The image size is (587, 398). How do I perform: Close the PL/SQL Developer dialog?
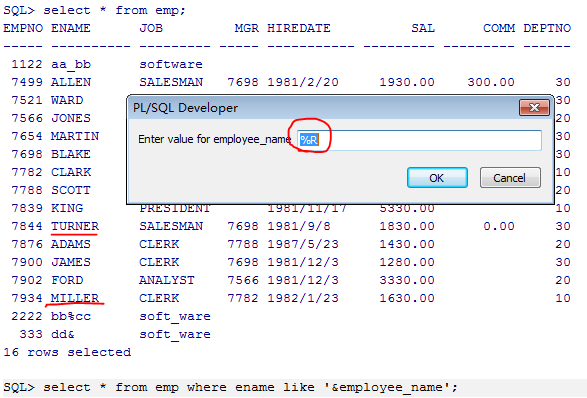tap(534, 108)
